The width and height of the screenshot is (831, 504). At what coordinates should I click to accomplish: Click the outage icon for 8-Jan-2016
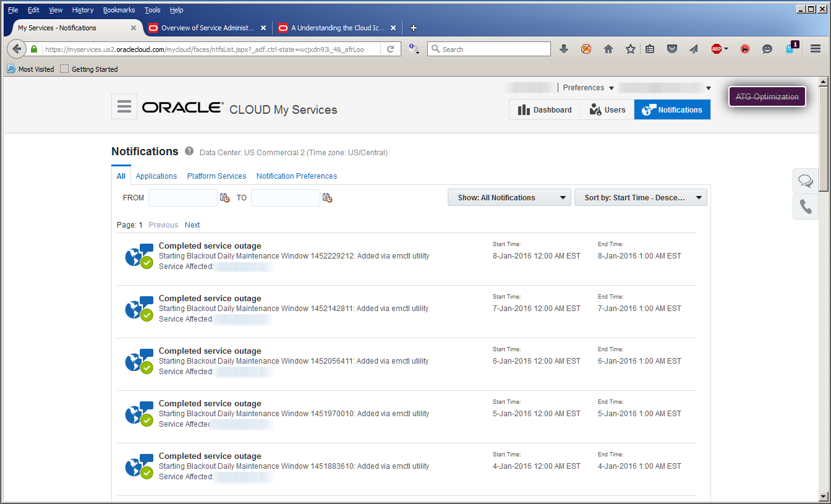click(x=139, y=255)
